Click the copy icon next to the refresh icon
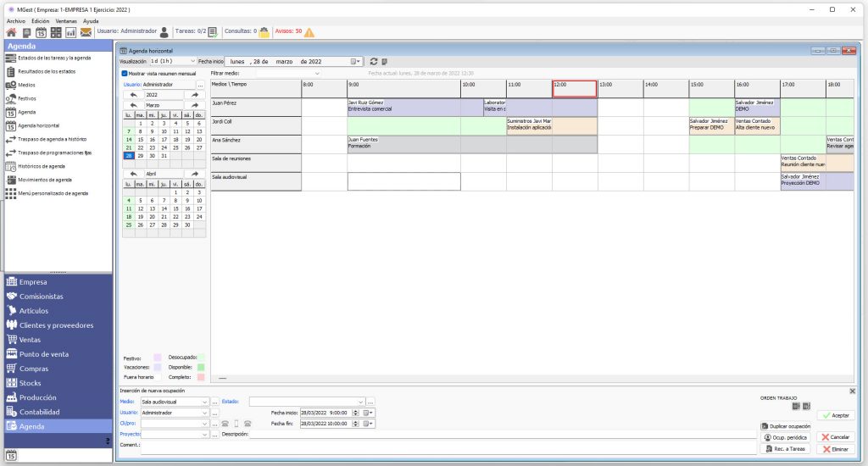 384,62
